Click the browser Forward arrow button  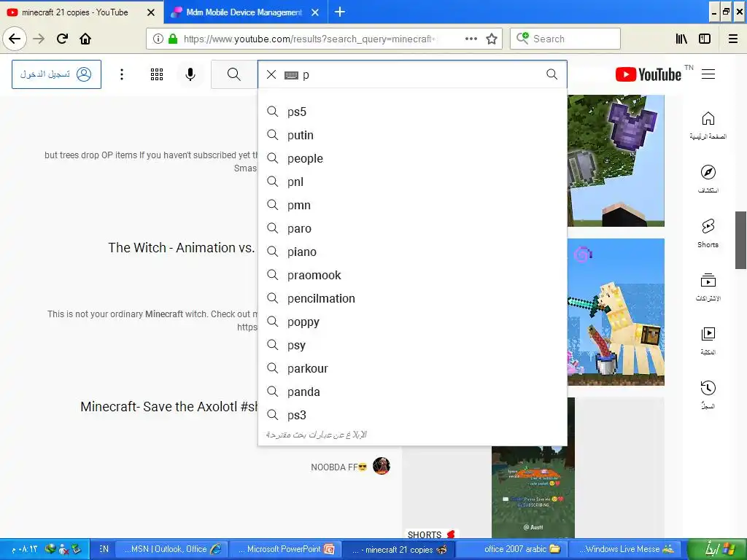tap(39, 39)
